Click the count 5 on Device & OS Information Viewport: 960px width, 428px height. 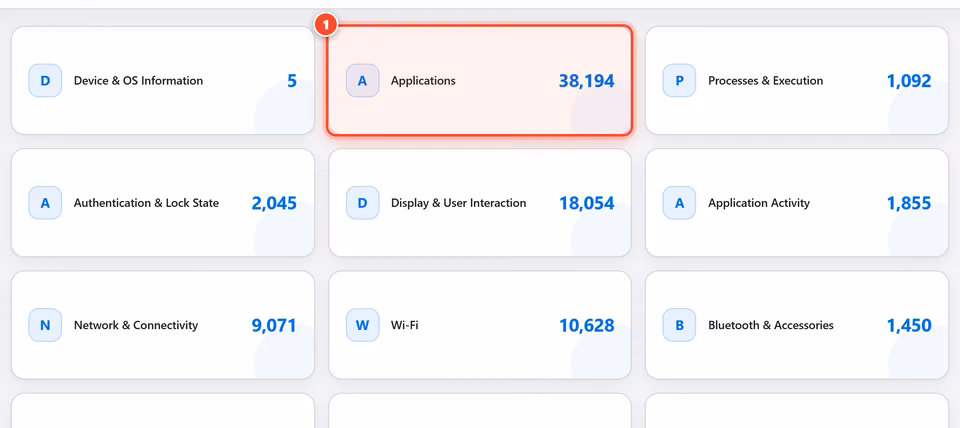pos(292,81)
